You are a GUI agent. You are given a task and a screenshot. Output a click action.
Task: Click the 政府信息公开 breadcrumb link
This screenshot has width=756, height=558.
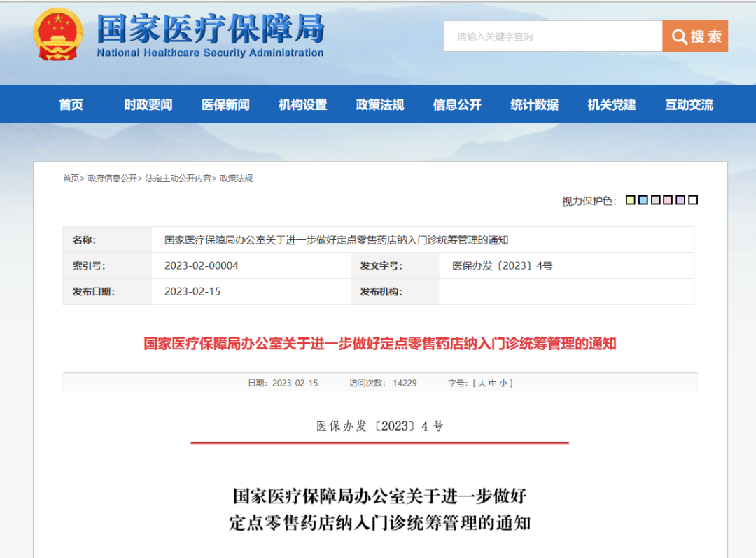click(x=112, y=179)
